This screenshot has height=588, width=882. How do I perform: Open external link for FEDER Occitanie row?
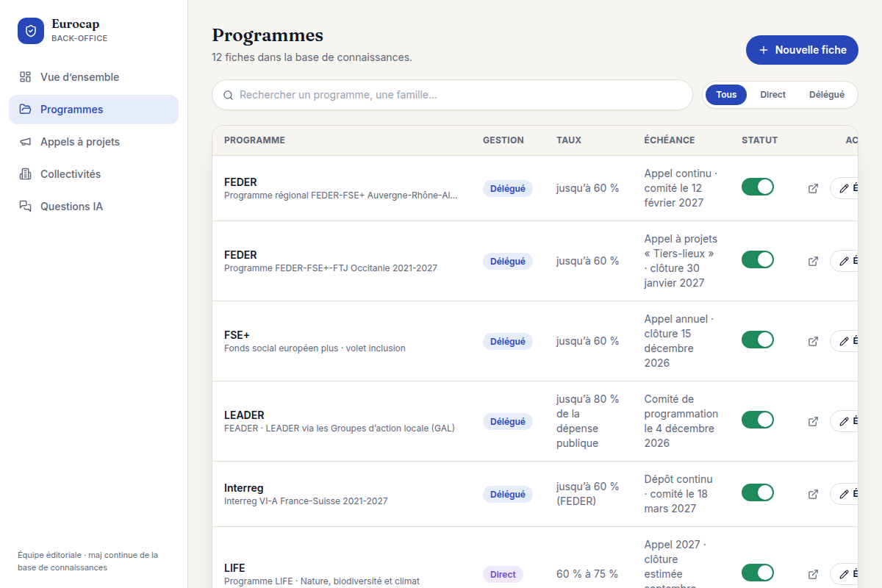click(813, 261)
